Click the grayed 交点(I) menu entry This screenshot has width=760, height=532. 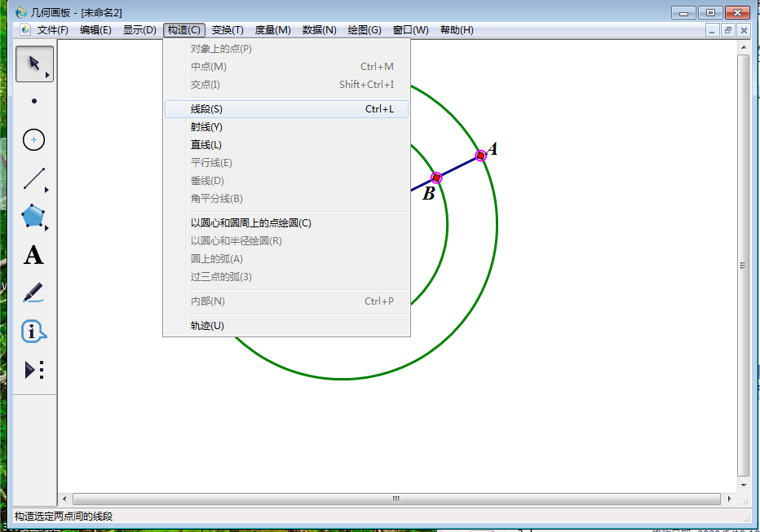[x=286, y=84]
